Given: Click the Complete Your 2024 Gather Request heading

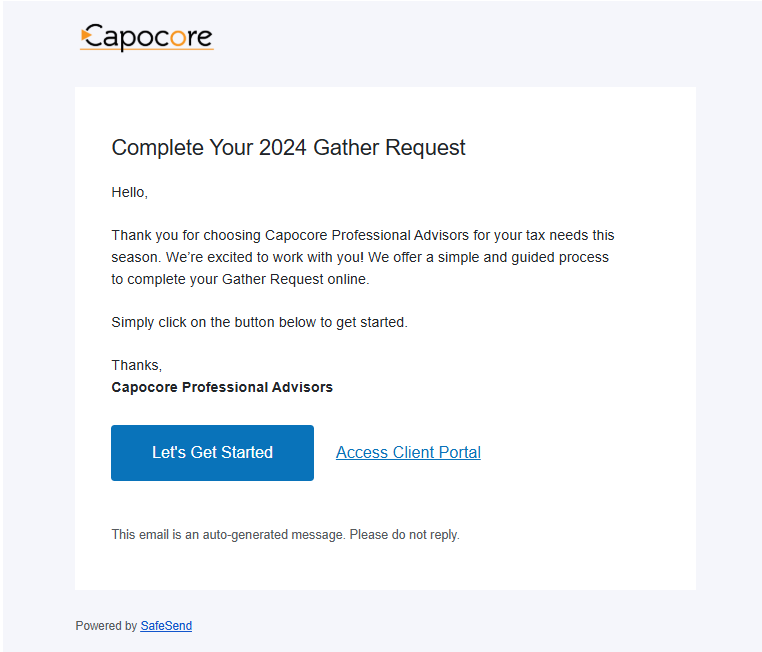Looking at the screenshot, I should click(288, 148).
